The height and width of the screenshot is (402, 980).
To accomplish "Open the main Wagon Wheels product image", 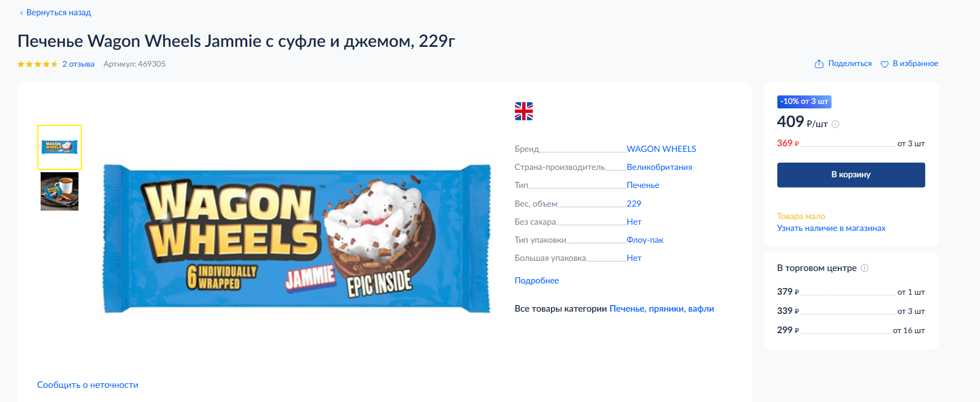I will 297,239.
